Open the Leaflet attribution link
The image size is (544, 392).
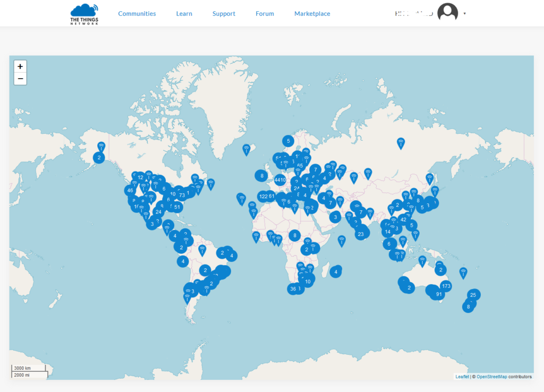click(x=462, y=377)
